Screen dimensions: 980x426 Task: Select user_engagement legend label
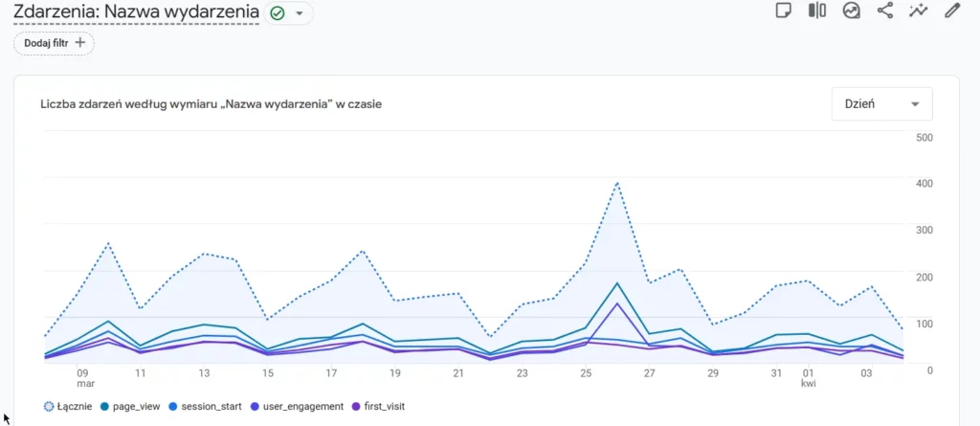click(x=303, y=406)
